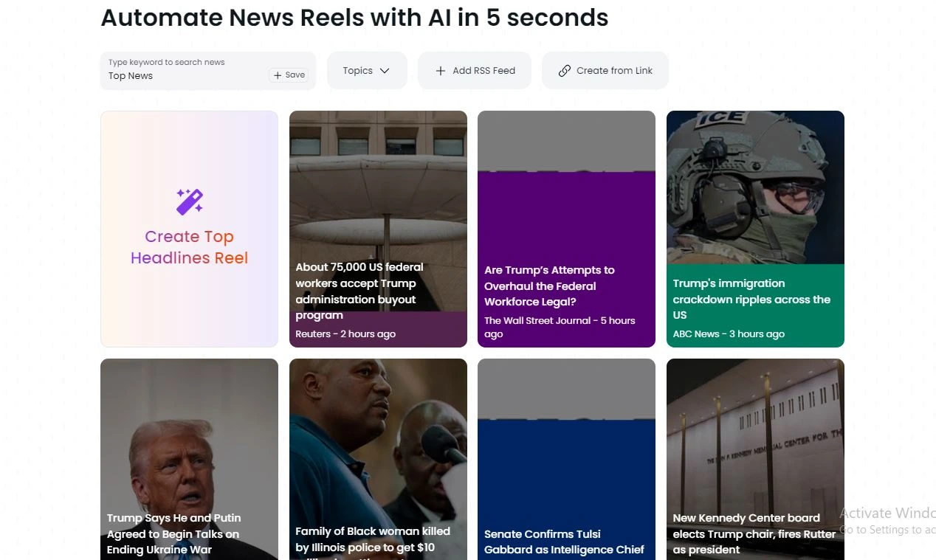Open Wall Street Journal Federal Workforce article
The width and height of the screenshot is (936, 560).
coord(566,229)
